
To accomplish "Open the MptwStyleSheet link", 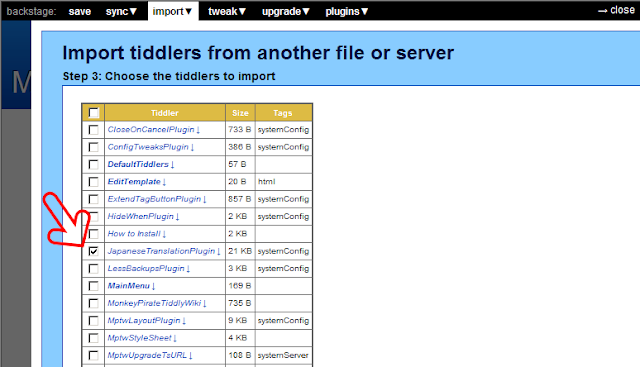I will (x=142, y=338).
